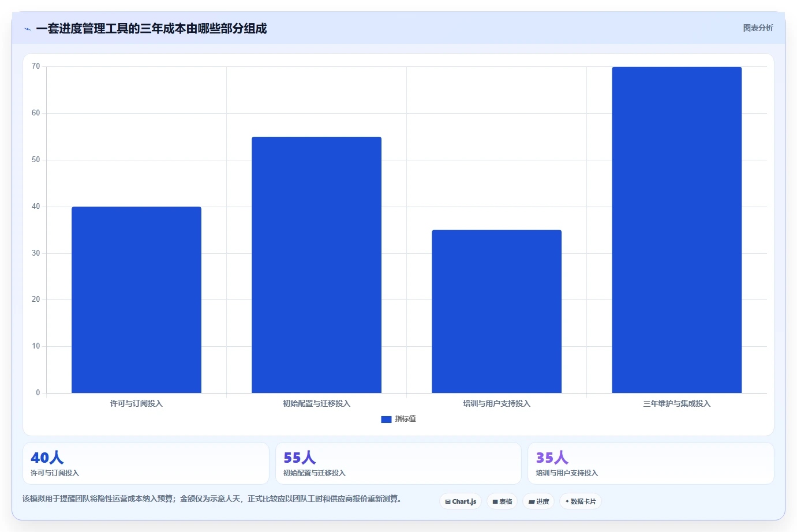Click the 三年维护与集成投入 bar in chart
The image size is (797, 532).
click(676, 230)
